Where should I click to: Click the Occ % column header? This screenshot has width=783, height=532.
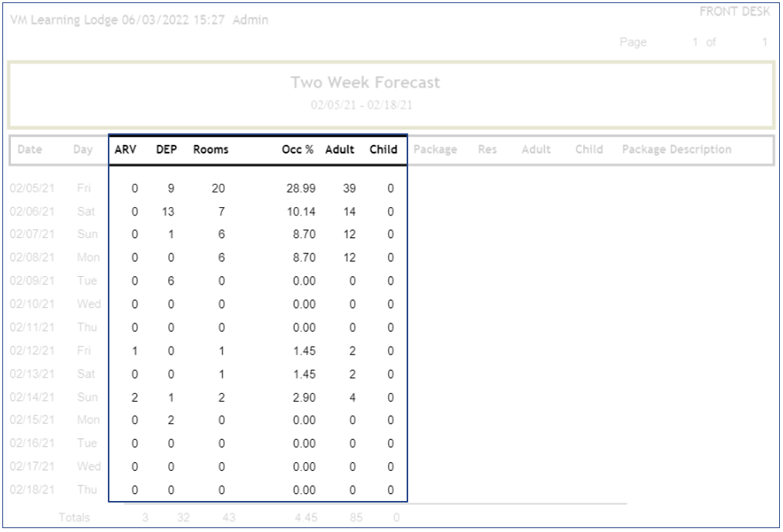coord(298,150)
